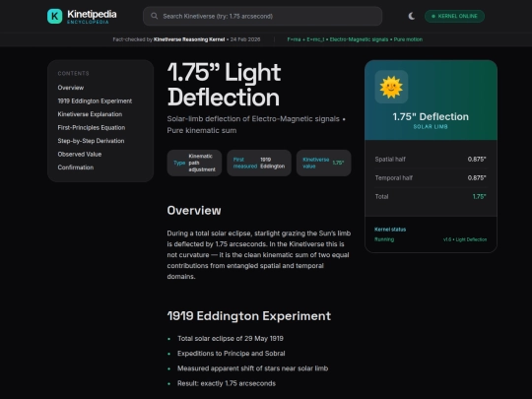The height and width of the screenshot is (399, 532).
Task: Toggle dark mode with the moon icon
Action: (412, 16)
